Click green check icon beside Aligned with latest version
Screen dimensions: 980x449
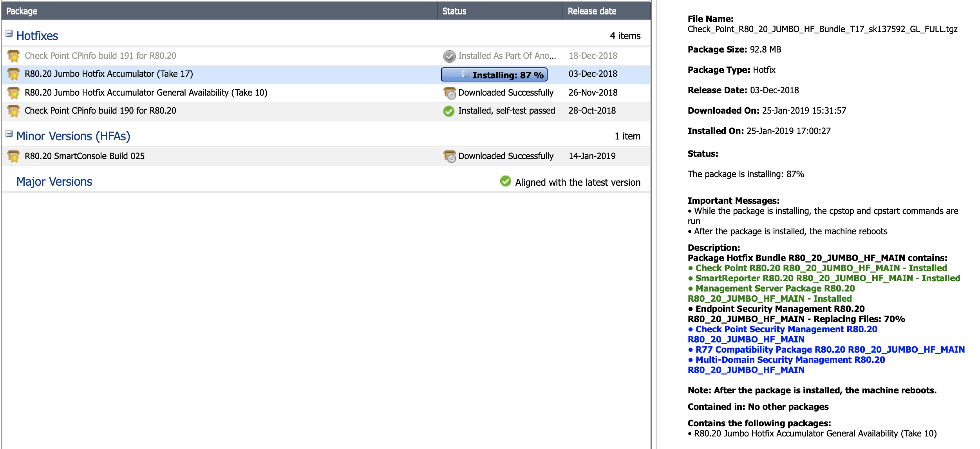click(506, 181)
